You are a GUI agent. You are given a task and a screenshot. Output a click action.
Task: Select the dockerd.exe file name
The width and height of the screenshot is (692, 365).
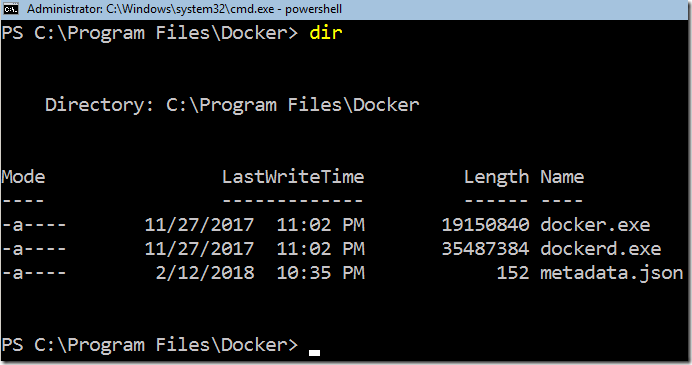click(x=601, y=249)
